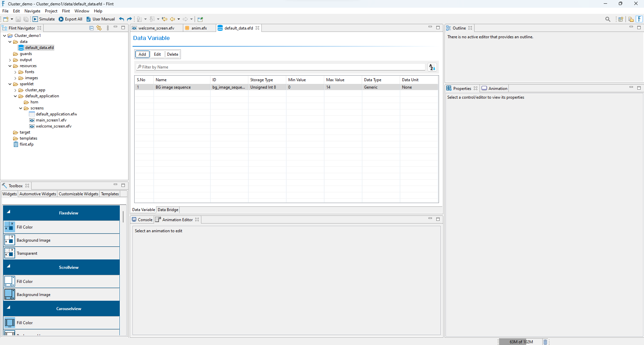This screenshot has height=345, width=644.
Task: Click the Delete button above the variable table
Action: 172,54
